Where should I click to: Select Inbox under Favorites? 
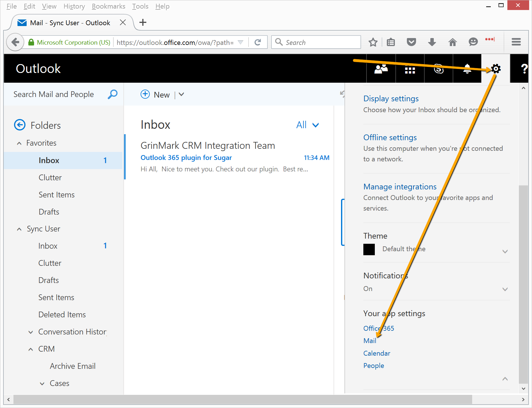click(63, 161)
